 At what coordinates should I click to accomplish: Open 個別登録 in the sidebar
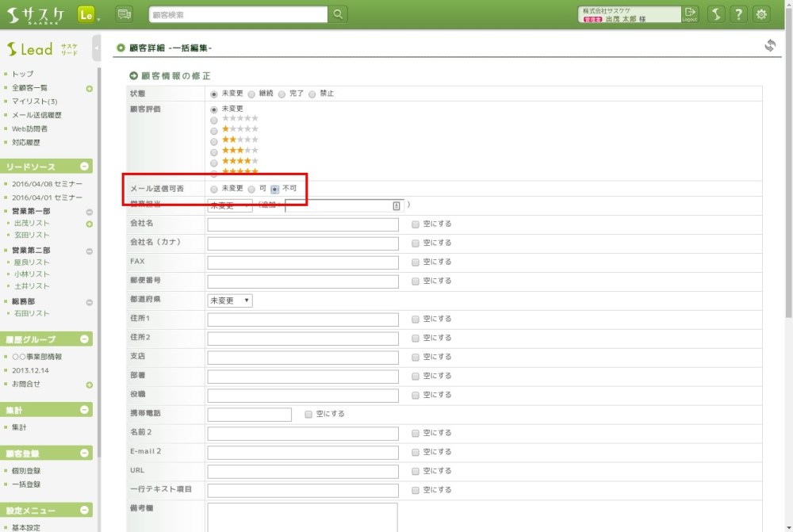[x=26, y=470]
